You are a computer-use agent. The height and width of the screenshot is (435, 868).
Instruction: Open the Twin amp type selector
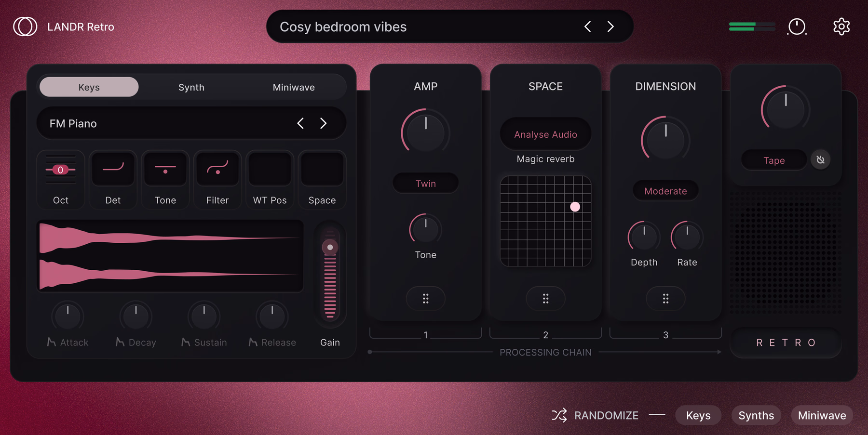click(x=425, y=183)
